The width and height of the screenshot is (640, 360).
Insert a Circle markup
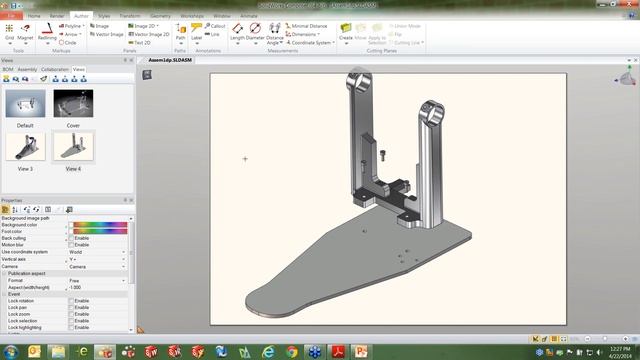(68, 42)
